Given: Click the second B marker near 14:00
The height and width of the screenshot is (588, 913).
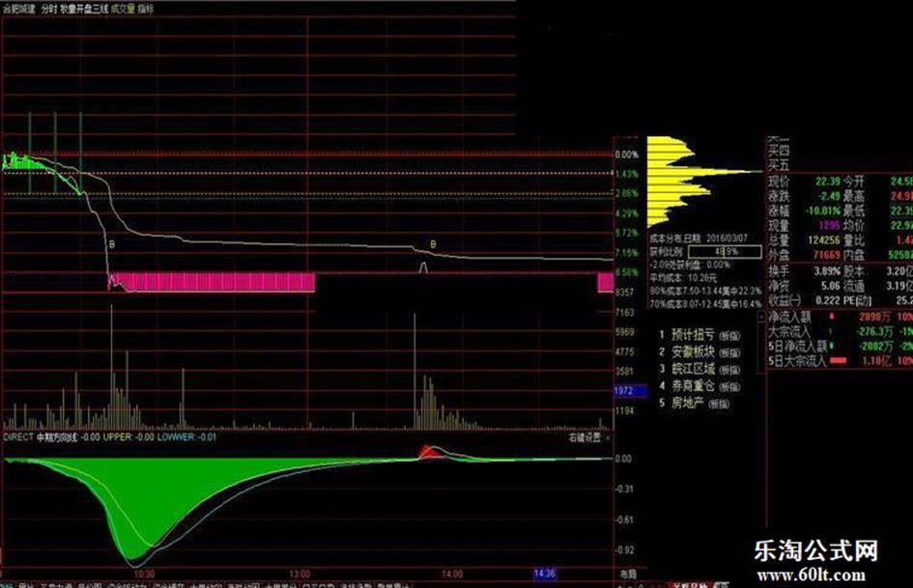Looking at the screenshot, I should (x=433, y=244).
